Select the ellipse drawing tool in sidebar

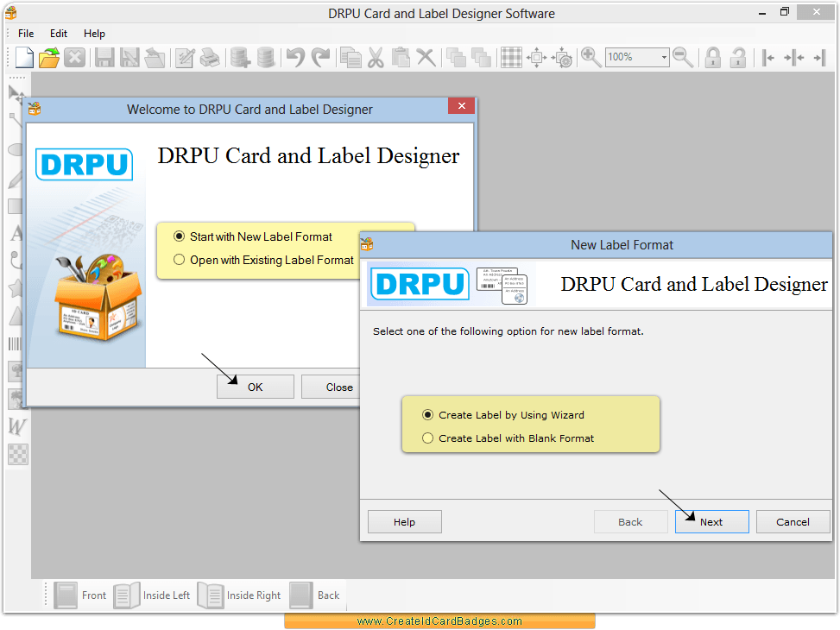click(16, 150)
